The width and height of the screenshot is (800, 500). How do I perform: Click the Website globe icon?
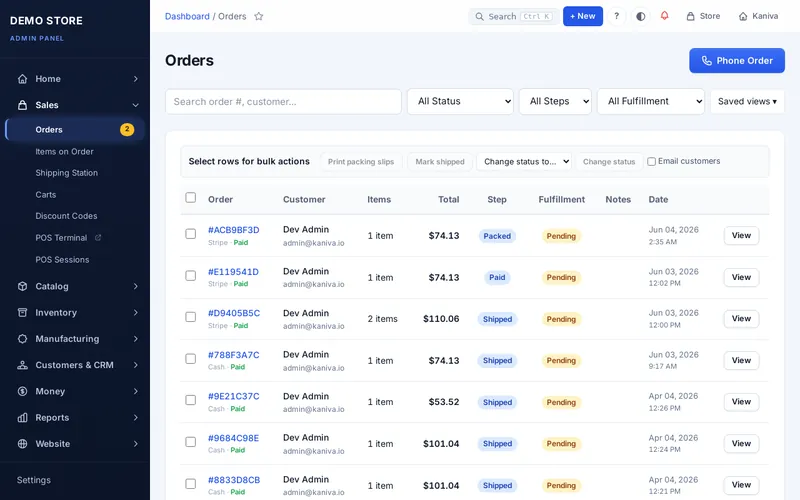click(22, 444)
